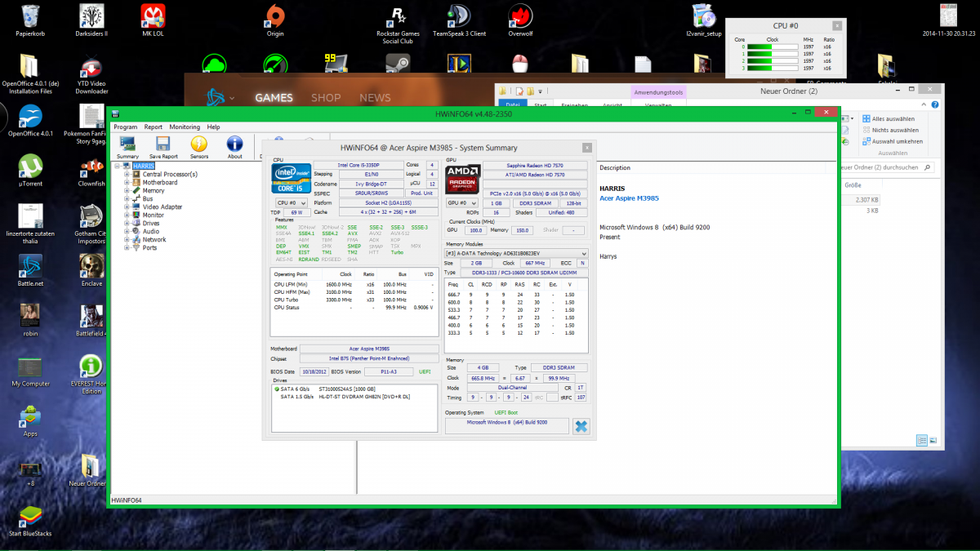
Task: Select the Steam desktop icon
Action: point(398,65)
